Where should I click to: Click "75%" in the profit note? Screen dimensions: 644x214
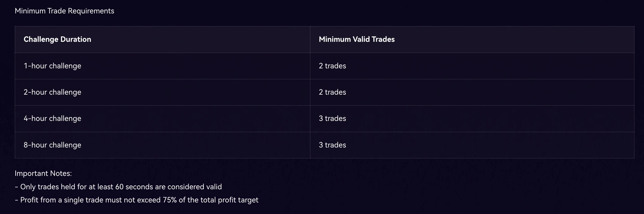point(169,200)
